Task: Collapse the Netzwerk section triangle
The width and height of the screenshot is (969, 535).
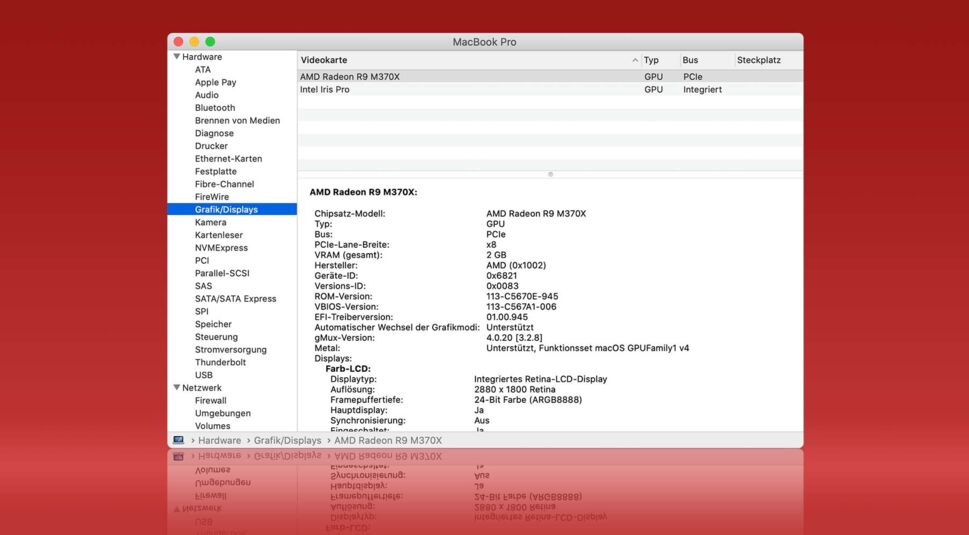Action: [177, 387]
